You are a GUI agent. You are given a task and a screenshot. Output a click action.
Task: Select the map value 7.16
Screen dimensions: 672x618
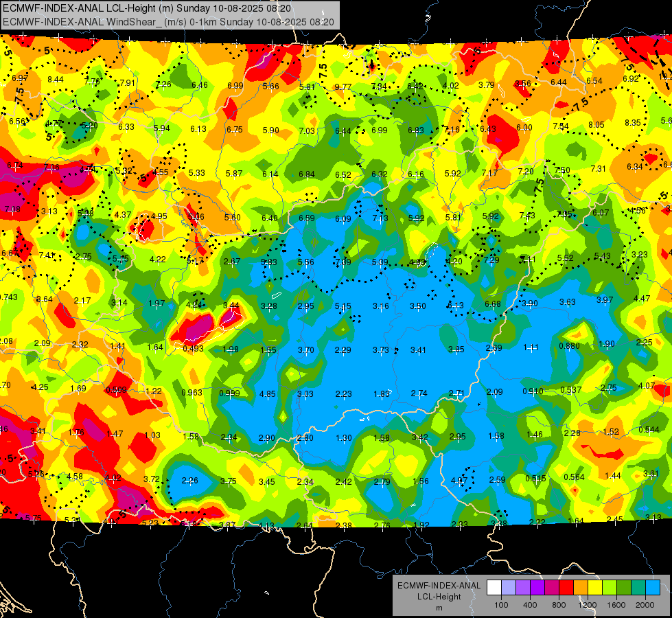[x=452, y=129]
